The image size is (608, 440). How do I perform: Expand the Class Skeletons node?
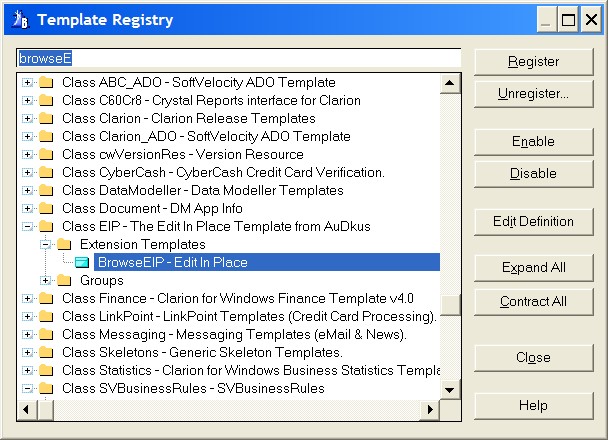pos(27,352)
